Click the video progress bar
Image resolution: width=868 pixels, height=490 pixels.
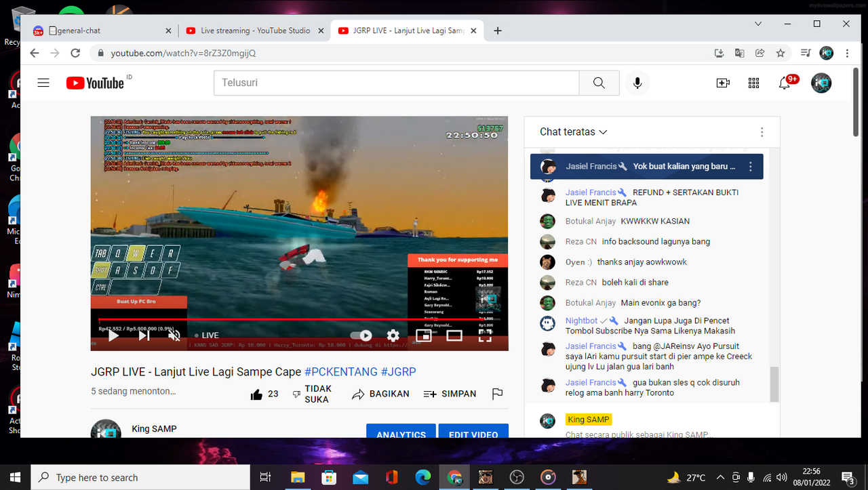(x=299, y=319)
